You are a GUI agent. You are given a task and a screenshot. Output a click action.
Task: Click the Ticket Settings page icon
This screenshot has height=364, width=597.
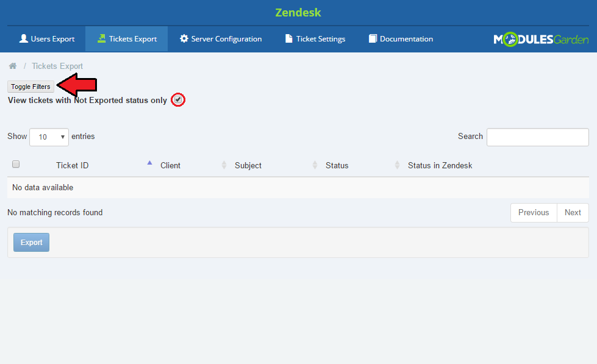pyautogui.click(x=289, y=38)
